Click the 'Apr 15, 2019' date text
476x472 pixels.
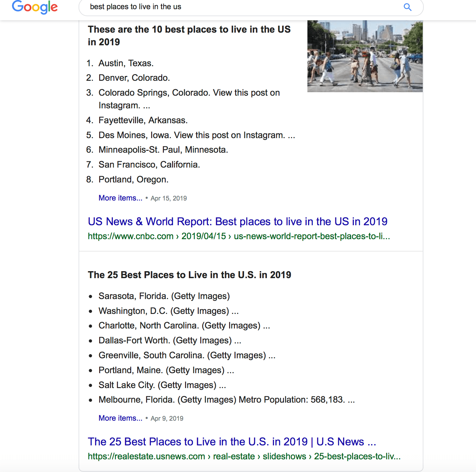point(169,198)
